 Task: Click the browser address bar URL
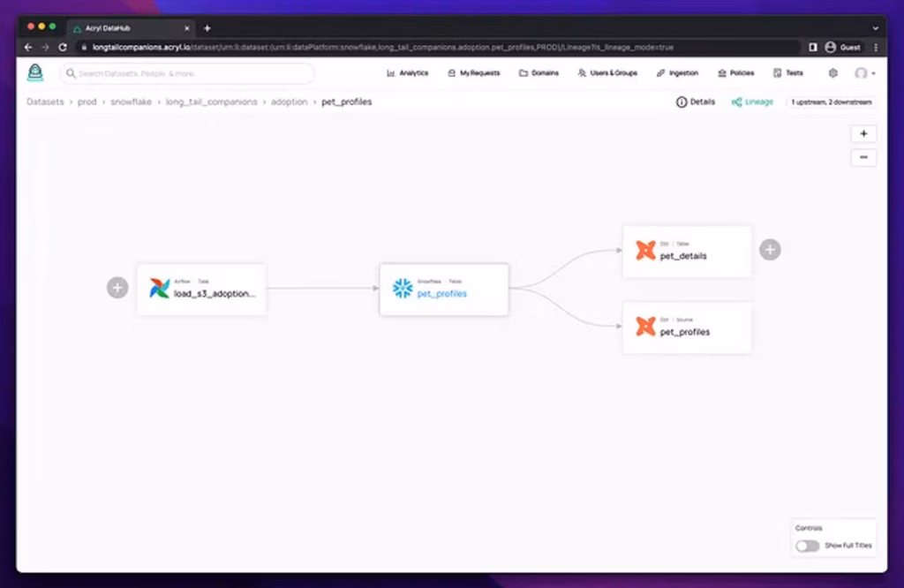click(x=383, y=48)
